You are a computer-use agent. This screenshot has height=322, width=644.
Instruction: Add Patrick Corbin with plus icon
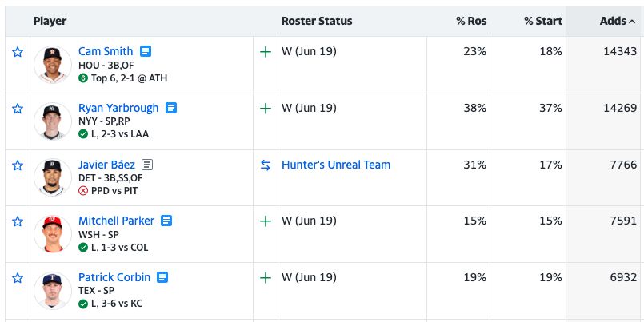point(266,278)
